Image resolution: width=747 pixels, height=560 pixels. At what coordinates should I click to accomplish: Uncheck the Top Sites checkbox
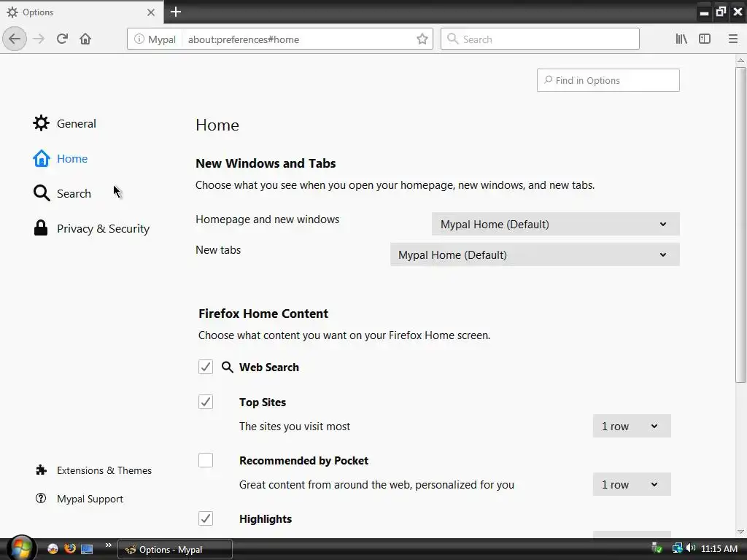coord(206,402)
